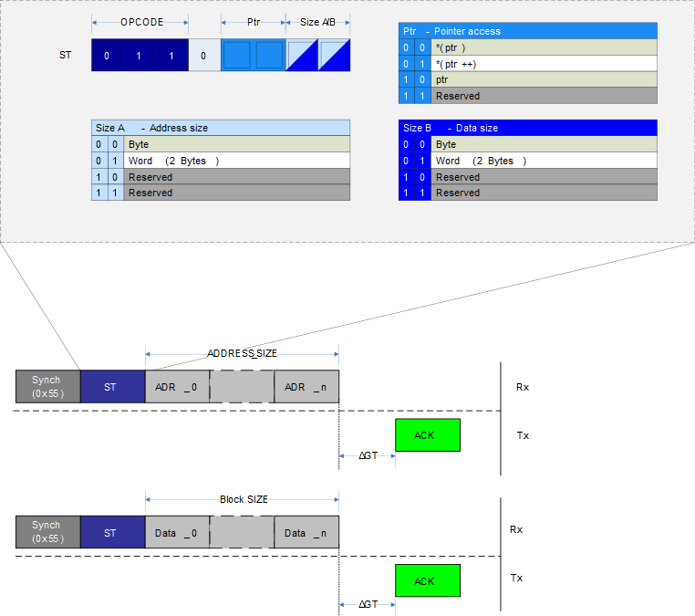Select the Data_0 block in the lower frame

coord(177,533)
